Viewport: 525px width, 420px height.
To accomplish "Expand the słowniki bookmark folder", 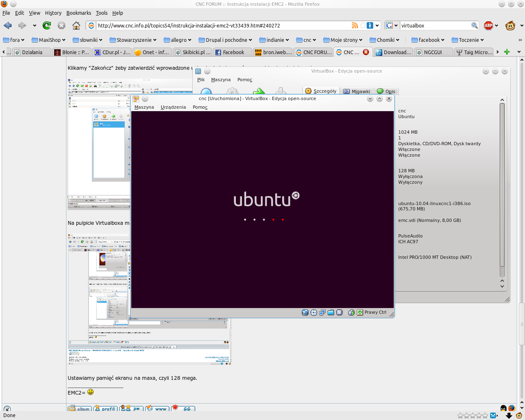I will (87, 40).
